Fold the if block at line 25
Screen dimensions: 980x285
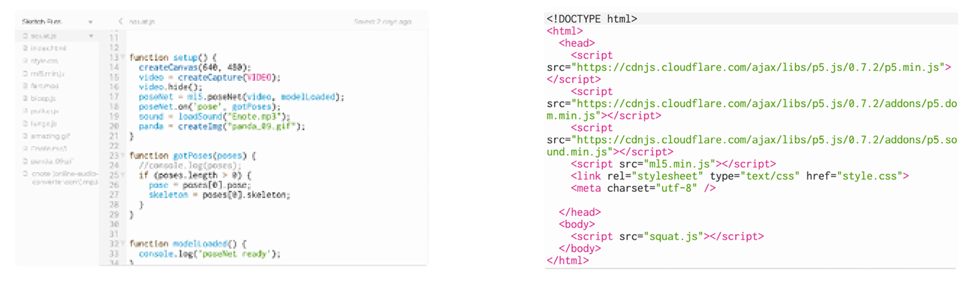[x=123, y=176]
